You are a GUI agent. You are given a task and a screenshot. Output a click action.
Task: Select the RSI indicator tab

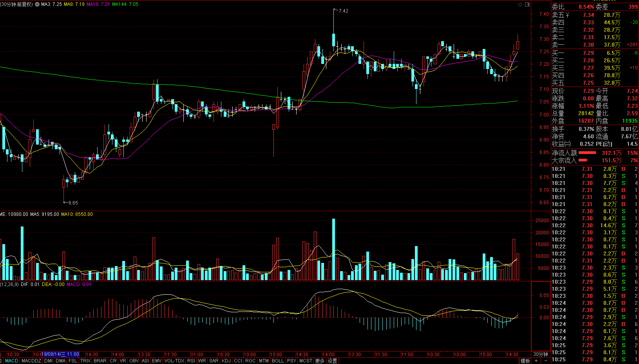pyautogui.click(x=191, y=360)
